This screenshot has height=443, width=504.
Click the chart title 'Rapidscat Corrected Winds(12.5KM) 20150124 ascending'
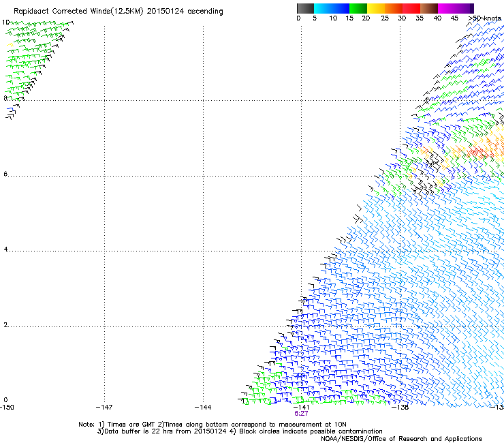[119, 12]
